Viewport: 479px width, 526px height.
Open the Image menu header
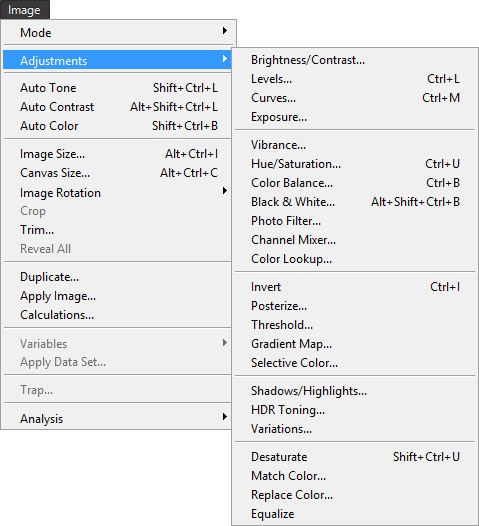coord(24,10)
